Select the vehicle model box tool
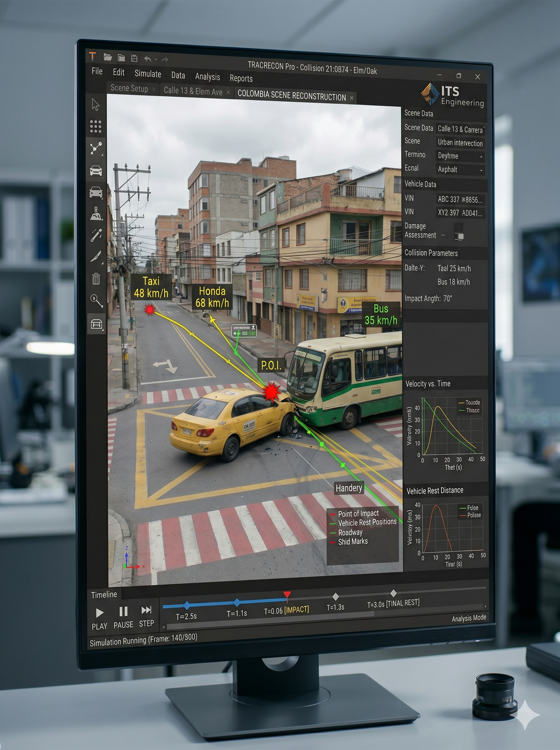The image size is (560, 750). pos(97,324)
